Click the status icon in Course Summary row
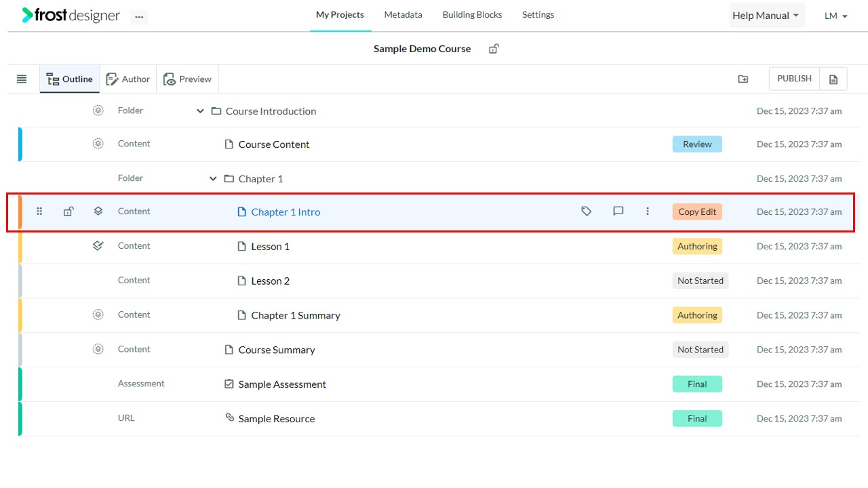This screenshot has height=488, width=868. tap(98, 349)
